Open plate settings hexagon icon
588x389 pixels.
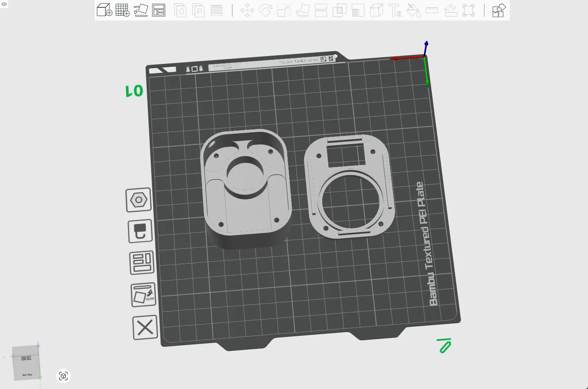[x=138, y=200]
